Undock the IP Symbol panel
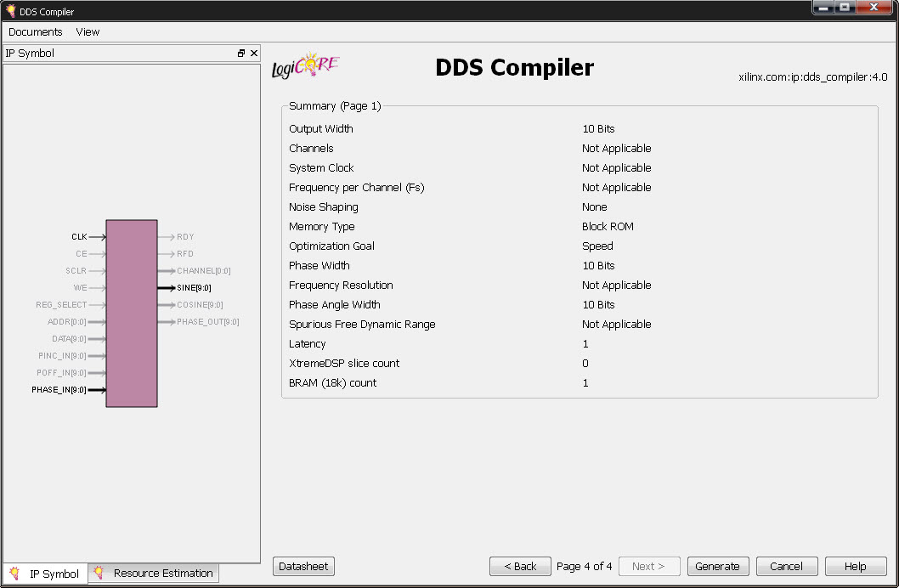 click(241, 54)
